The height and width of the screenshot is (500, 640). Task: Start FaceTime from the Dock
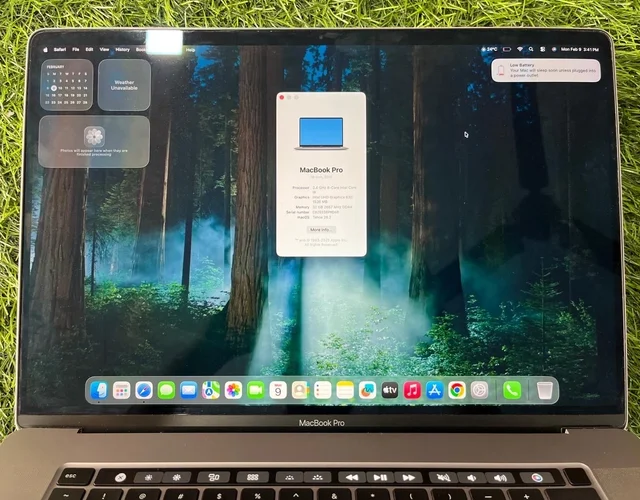pos(256,391)
